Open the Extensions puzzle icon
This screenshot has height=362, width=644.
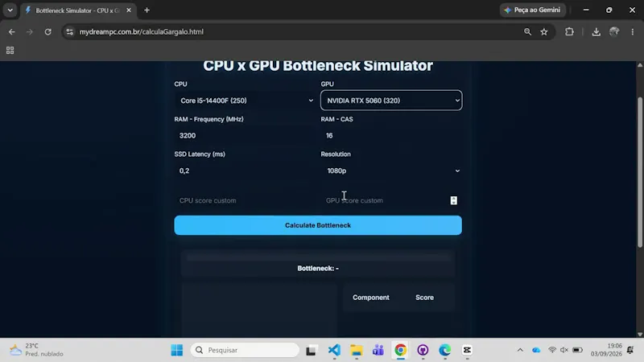coord(569,31)
